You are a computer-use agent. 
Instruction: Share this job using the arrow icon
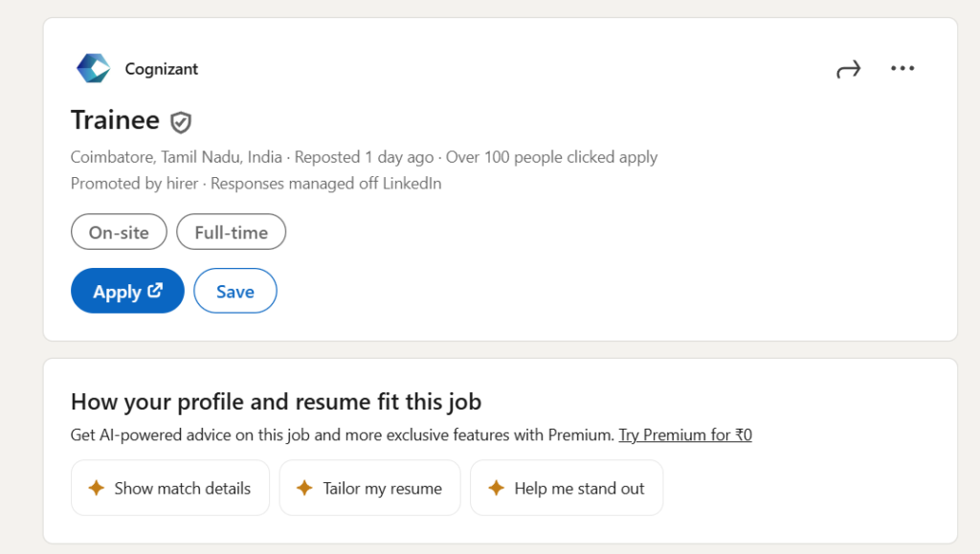click(848, 69)
